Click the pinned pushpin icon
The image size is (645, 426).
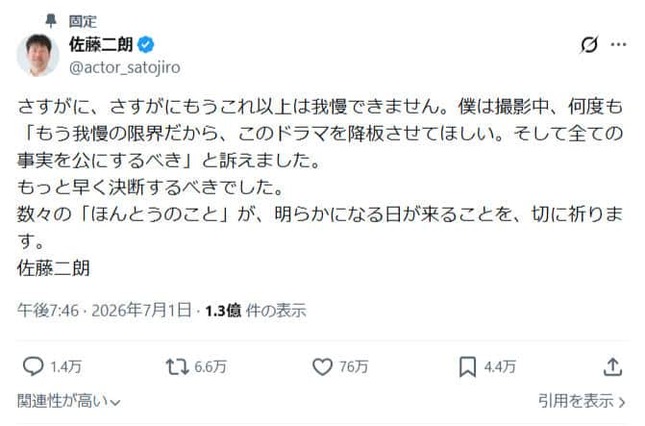coord(51,21)
